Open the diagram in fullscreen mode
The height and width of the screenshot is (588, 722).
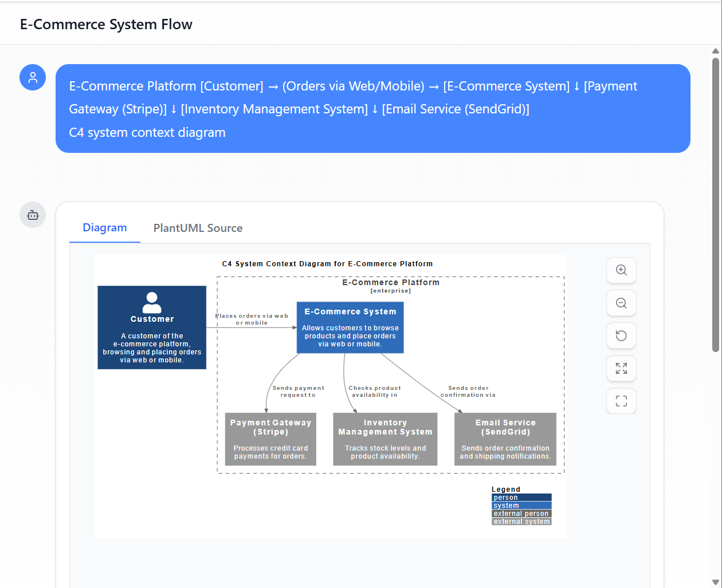[621, 401]
